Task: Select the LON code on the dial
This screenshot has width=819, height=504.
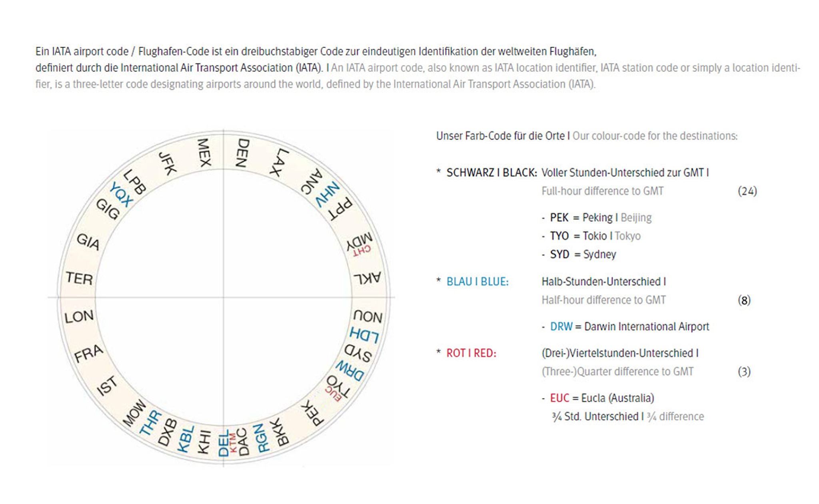Action: (x=79, y=317)
